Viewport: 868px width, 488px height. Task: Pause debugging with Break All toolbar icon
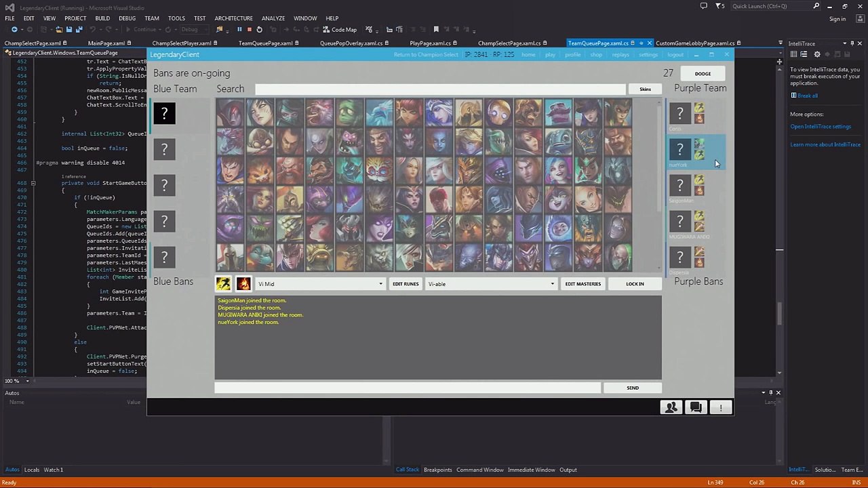point(239,30)
